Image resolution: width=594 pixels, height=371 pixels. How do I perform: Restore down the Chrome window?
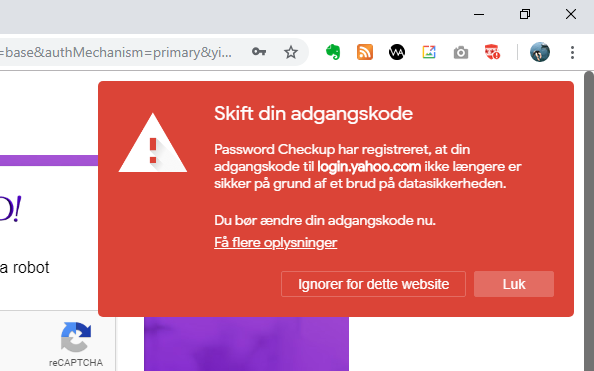coord(525,14)
